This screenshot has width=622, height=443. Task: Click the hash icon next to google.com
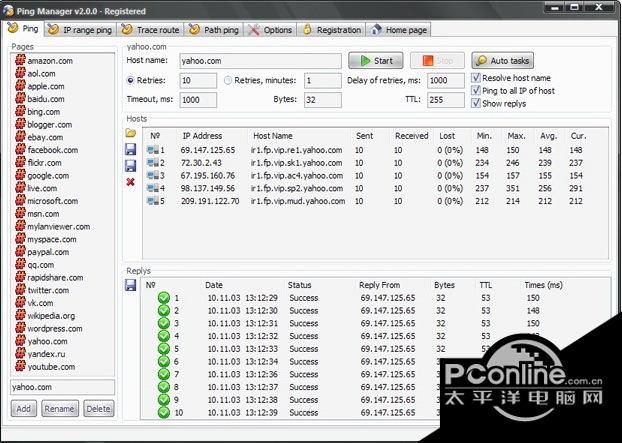pos(20,175)
